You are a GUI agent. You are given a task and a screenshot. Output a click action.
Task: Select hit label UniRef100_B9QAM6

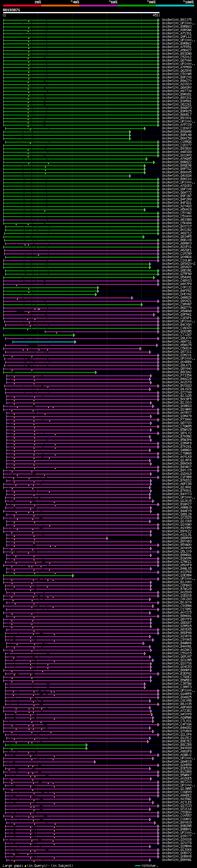pyautogui.click(x=177, y=132)
